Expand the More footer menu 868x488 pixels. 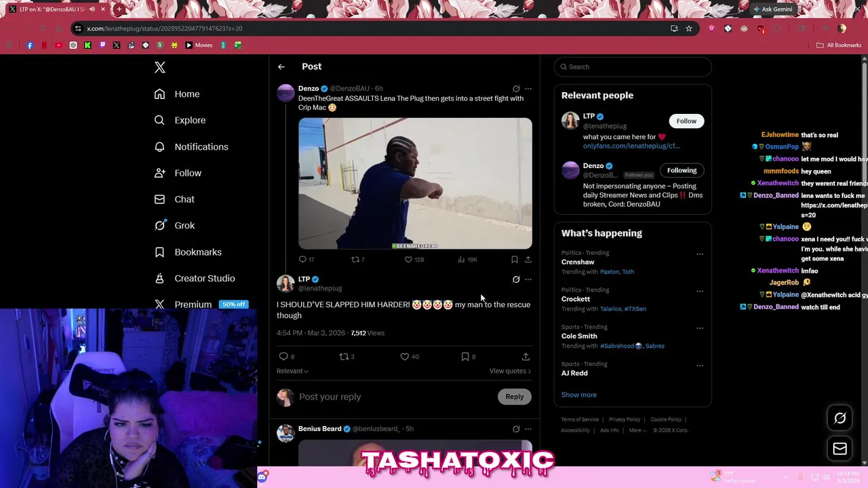tap(637, 430)
